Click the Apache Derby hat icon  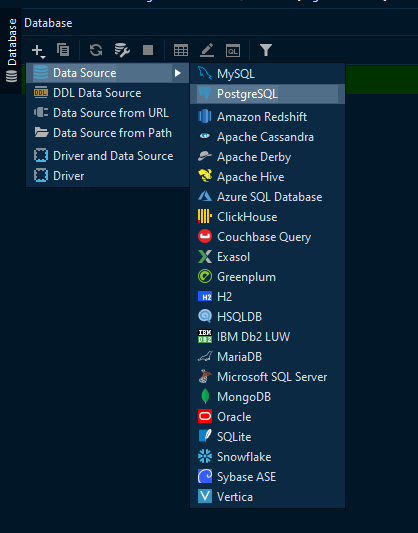pos(205,156)
